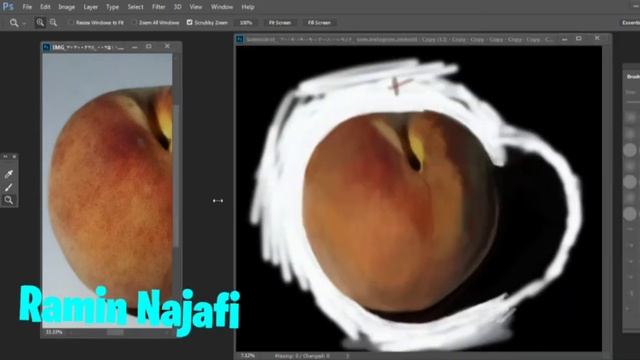Click the Ps icon on the painting window
The image size is (640, 360).
coord(240,39)
